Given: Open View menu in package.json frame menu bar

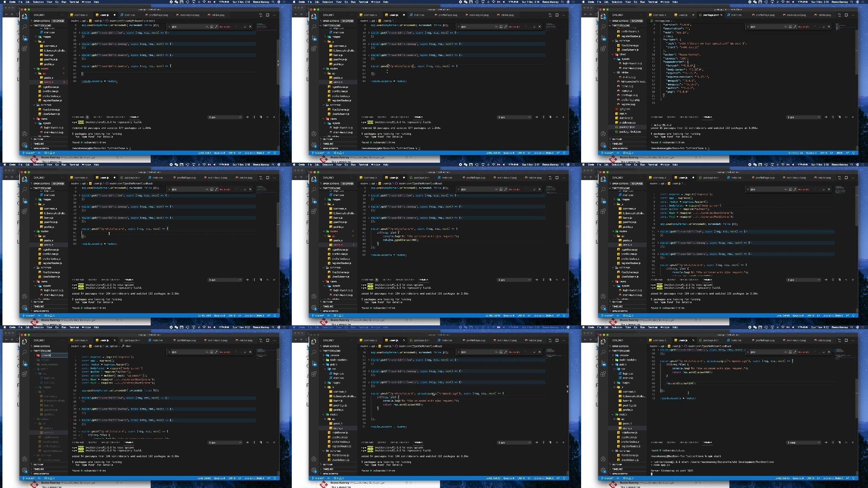Looking at the screenshot, I should click(628, 2).
